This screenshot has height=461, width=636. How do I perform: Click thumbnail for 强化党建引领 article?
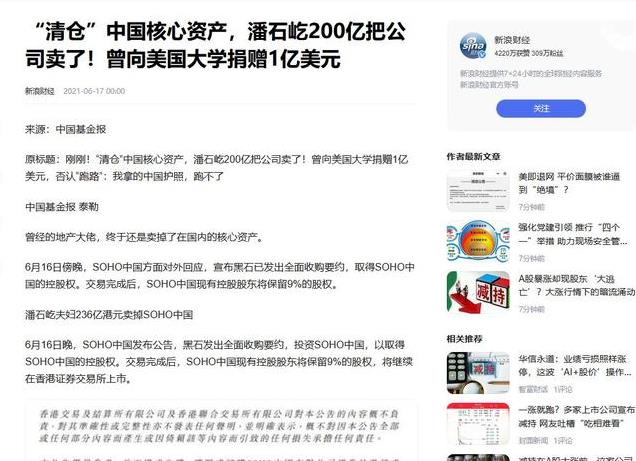coord(478,242)
